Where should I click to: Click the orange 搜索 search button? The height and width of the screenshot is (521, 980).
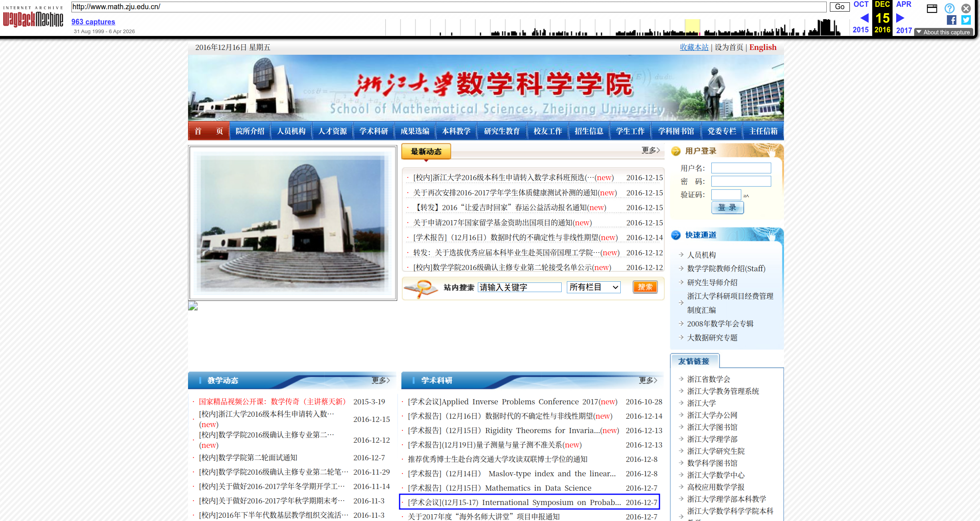(x=645, y=287)
